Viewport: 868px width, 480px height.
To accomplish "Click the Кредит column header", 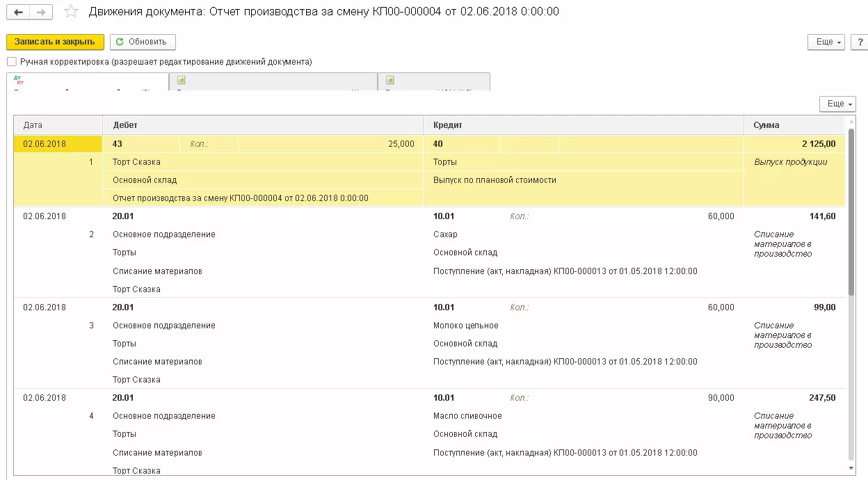I will (583, 125).
